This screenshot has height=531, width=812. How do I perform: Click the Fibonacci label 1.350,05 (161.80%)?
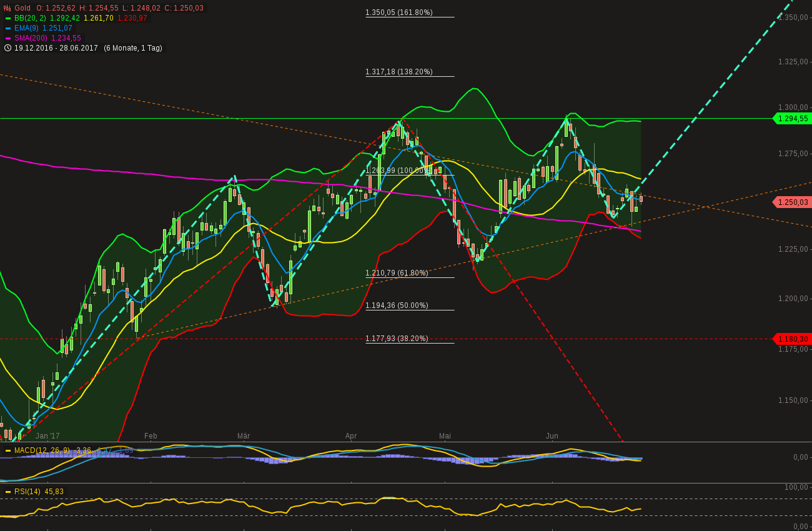[399, 12]
